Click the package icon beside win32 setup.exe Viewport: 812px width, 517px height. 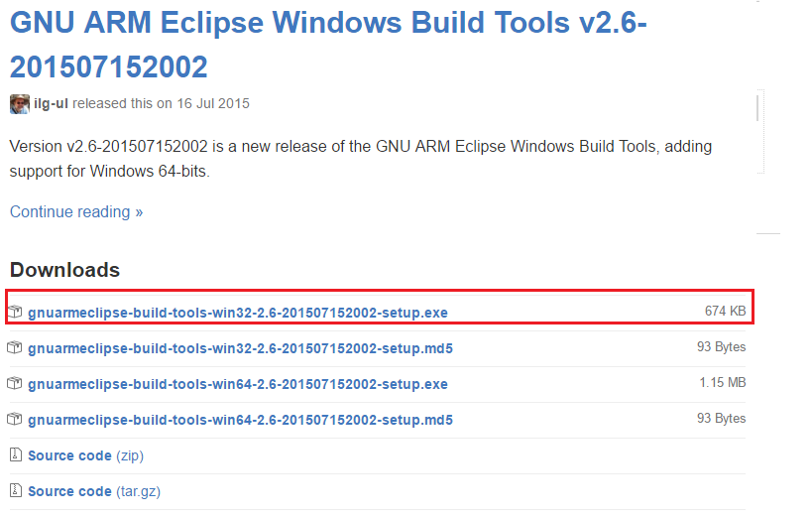coord(15,313)
